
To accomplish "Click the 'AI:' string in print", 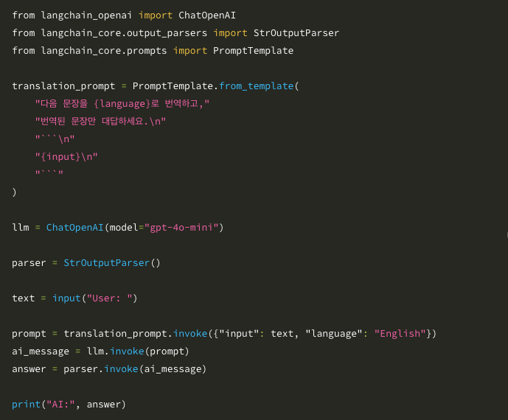I will coord(60,404).
